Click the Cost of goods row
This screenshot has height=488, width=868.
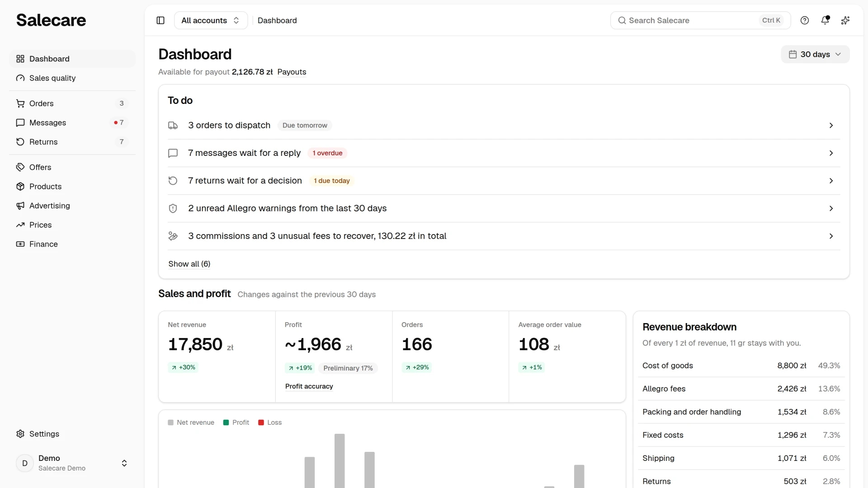pyautogui.click(x=741, y=366)
